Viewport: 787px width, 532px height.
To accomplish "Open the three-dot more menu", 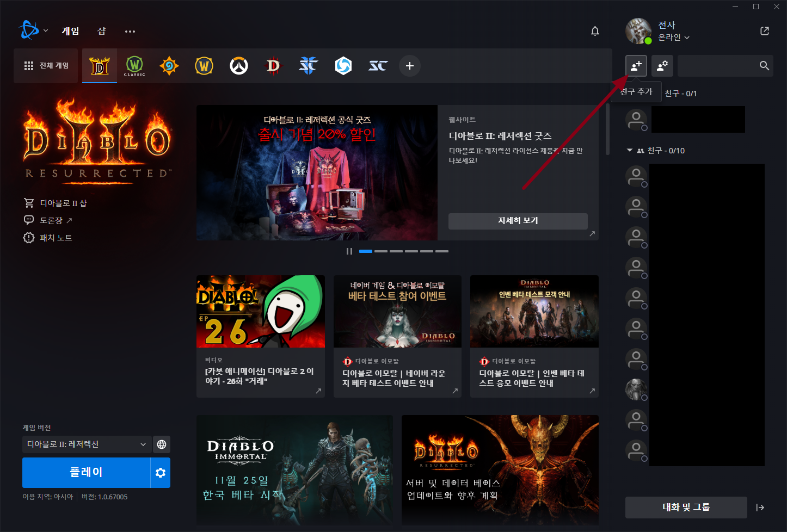I will pos(130,32).
